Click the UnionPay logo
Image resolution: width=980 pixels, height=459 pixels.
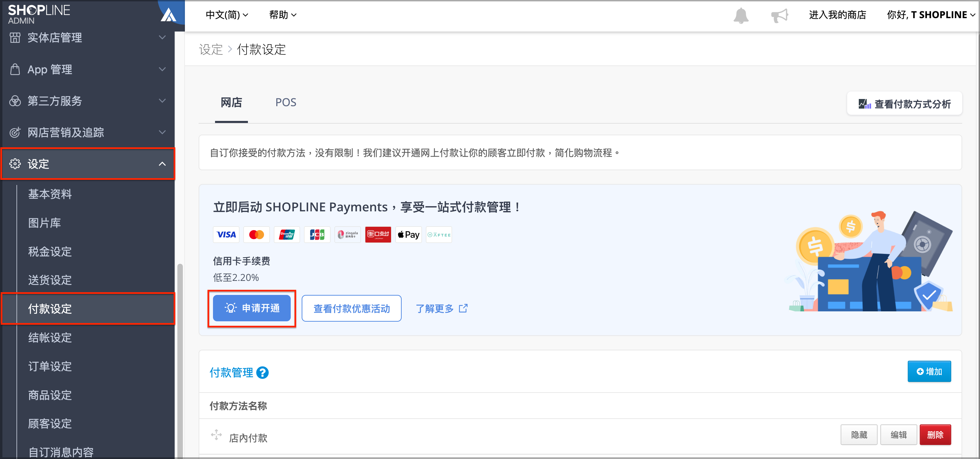287,234
